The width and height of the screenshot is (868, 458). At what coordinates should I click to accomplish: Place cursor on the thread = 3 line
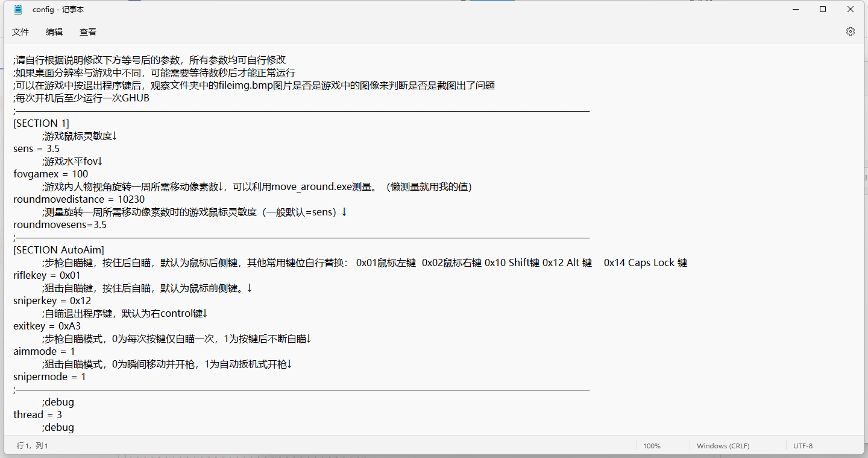37,415
